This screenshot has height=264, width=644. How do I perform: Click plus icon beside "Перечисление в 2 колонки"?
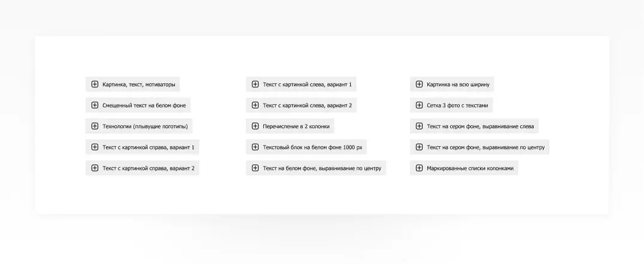[x=255, y=126]
